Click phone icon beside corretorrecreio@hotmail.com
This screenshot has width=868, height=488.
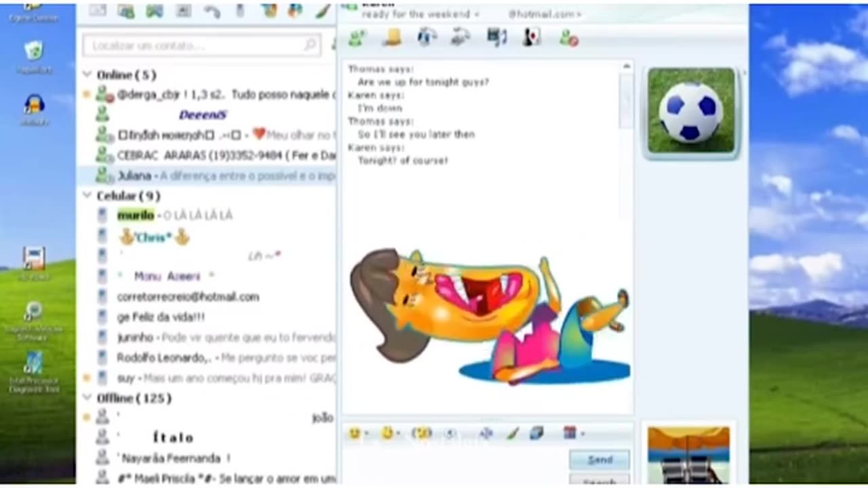(x=102, y=297)
